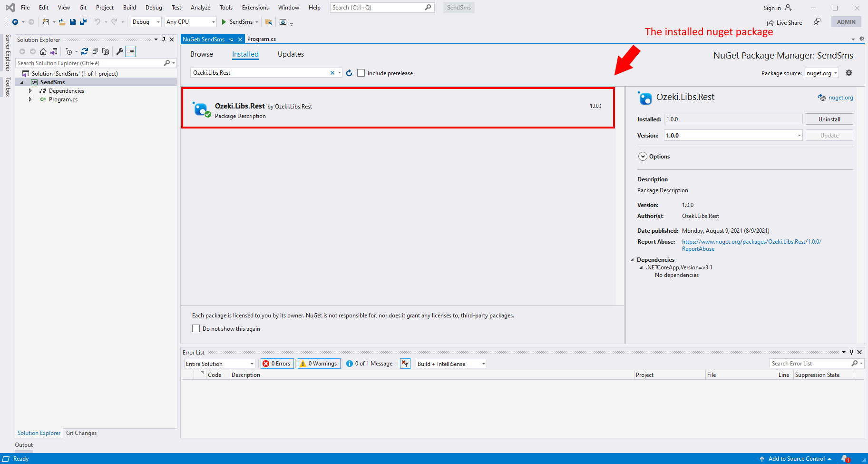Search Solution Explorer magnifier icon
Viewport: 868px width, 464px height.
click(x=167, y=63)
